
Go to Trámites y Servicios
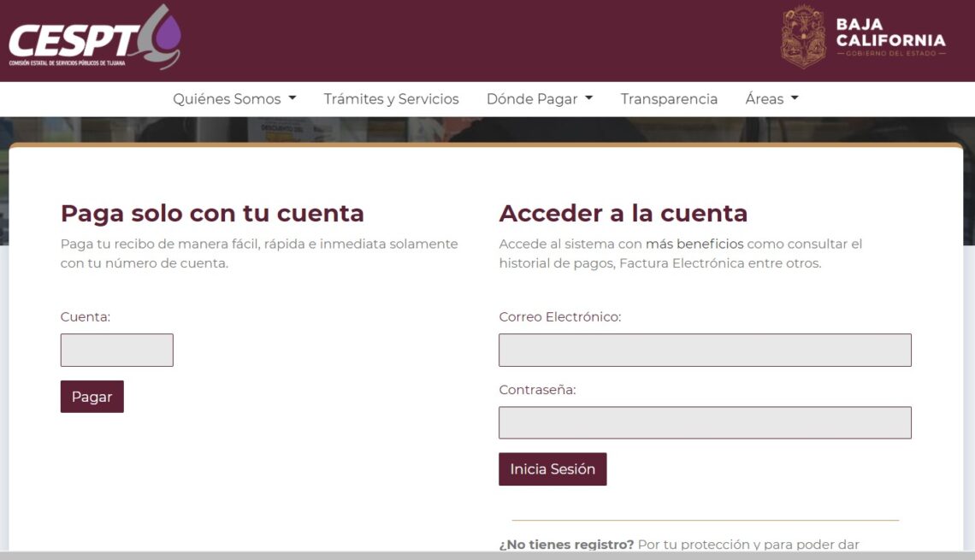(391, 99)
